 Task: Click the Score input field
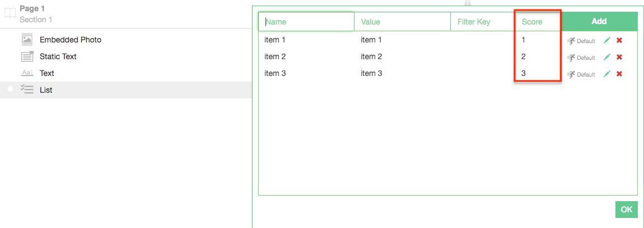click(x=538, y=22)
